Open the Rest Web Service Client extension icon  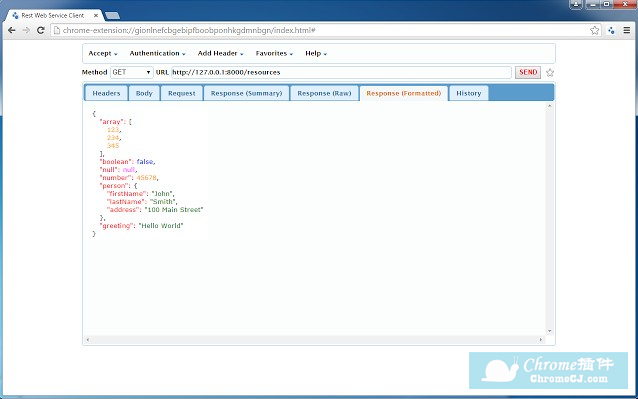click(611, 30)
